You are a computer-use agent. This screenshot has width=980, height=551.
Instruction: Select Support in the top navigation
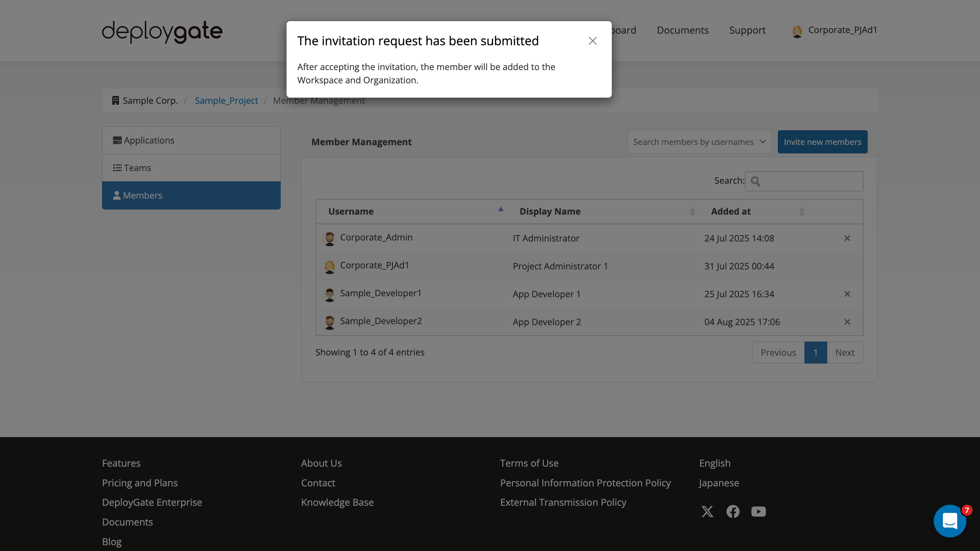pos(747,30)
